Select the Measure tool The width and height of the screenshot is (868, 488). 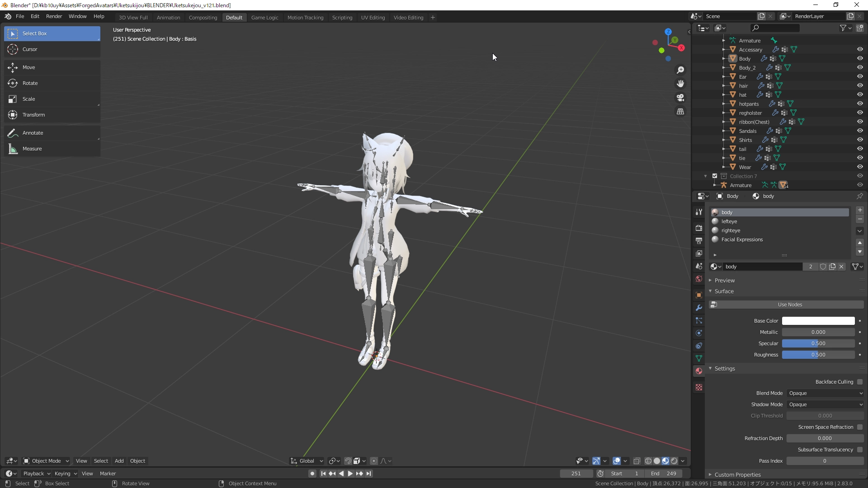[32, 149]
